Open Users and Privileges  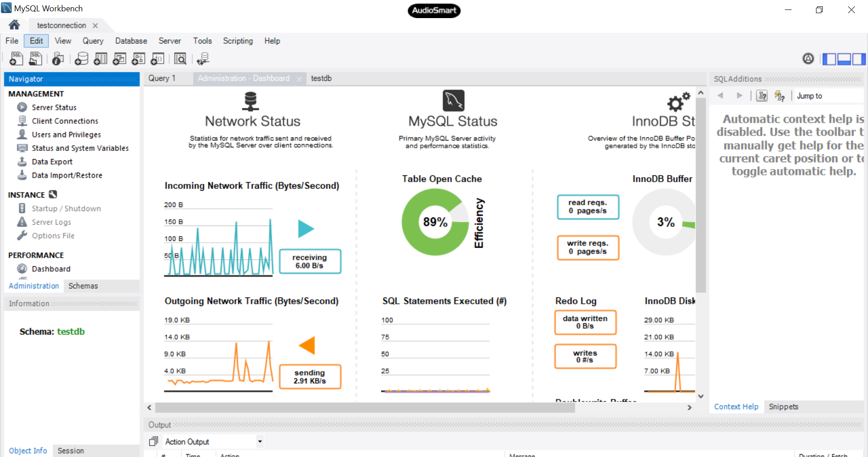(66, 135)
